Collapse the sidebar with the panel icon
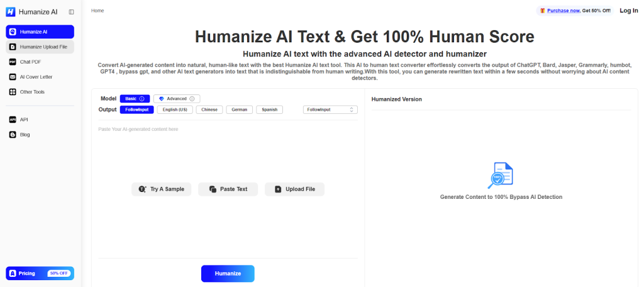Screen dimensions: 644x287 71,11
